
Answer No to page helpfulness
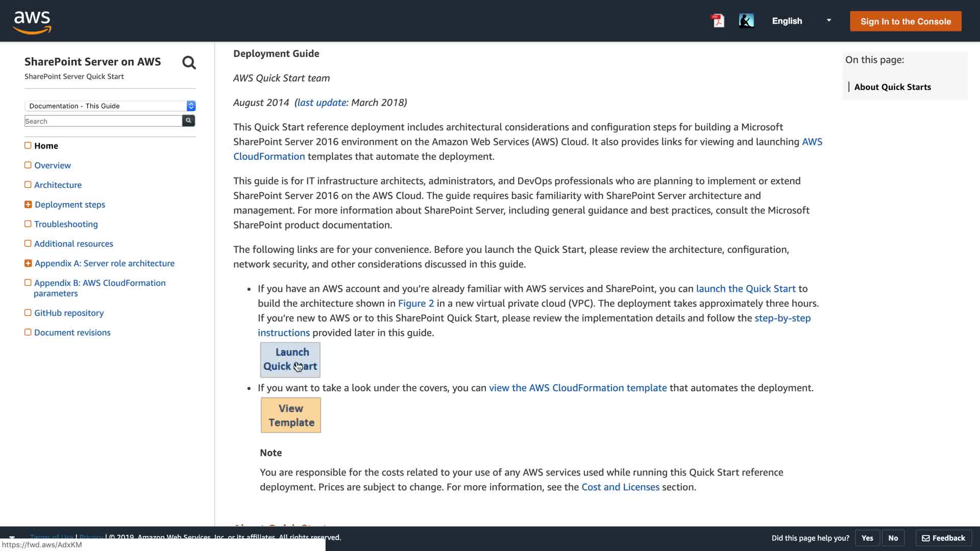click(x=893, y=538)
